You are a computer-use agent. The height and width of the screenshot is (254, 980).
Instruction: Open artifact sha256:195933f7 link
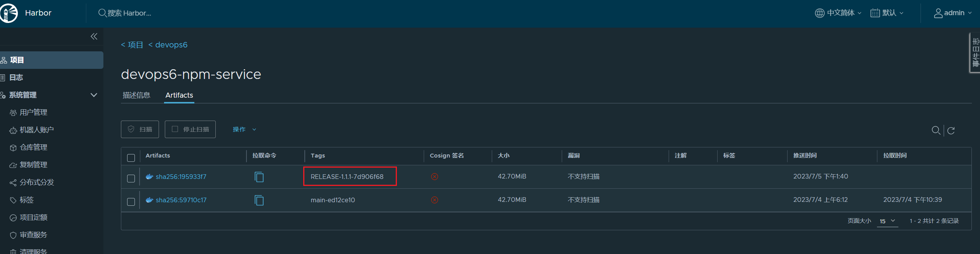click(x=181, y=177)
